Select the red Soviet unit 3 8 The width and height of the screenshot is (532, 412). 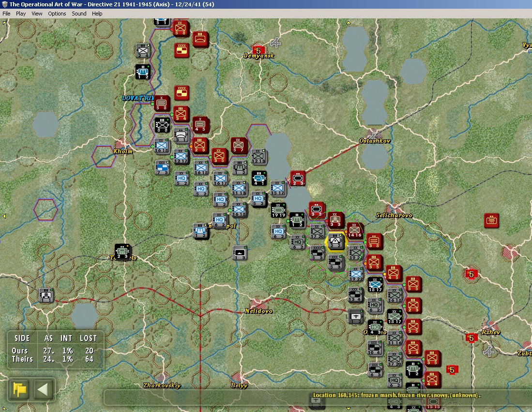374,241
